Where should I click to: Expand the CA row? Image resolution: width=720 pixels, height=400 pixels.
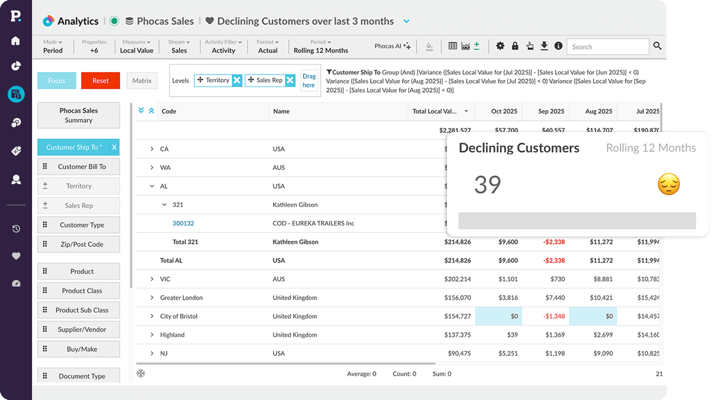tap(152, 149)
